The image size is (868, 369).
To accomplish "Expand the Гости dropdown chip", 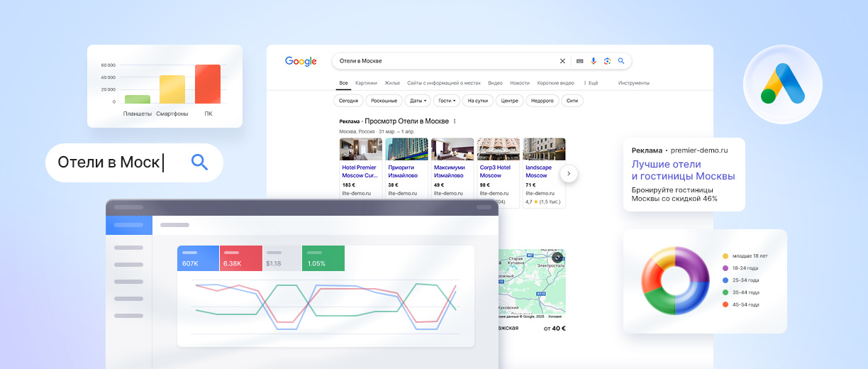I will coord(447,101).
